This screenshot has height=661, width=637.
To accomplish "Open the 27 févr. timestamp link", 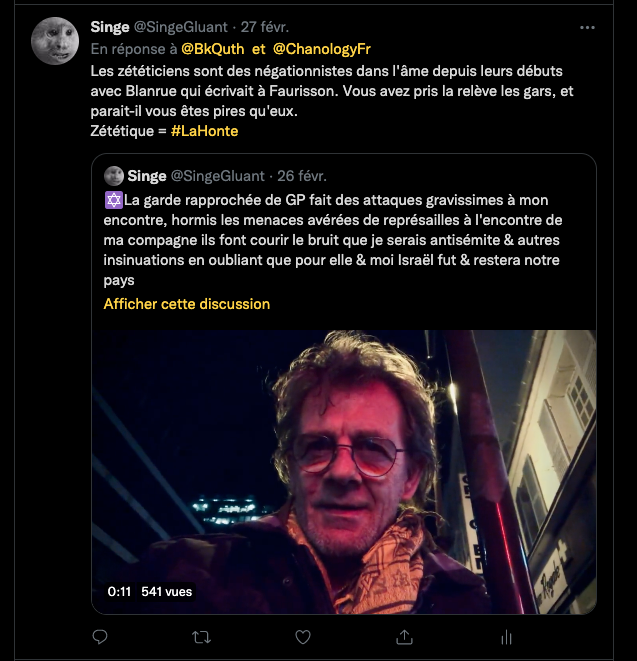I will click(x=268, y=26).
